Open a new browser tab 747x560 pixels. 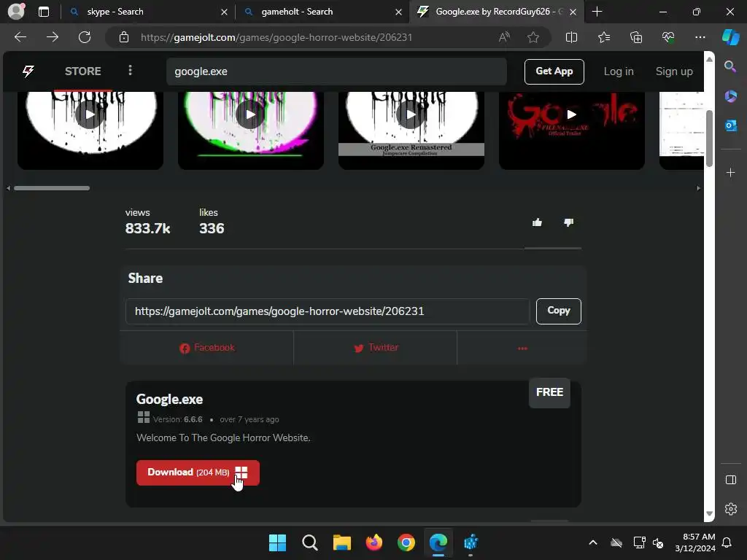(x=597, y=12)
